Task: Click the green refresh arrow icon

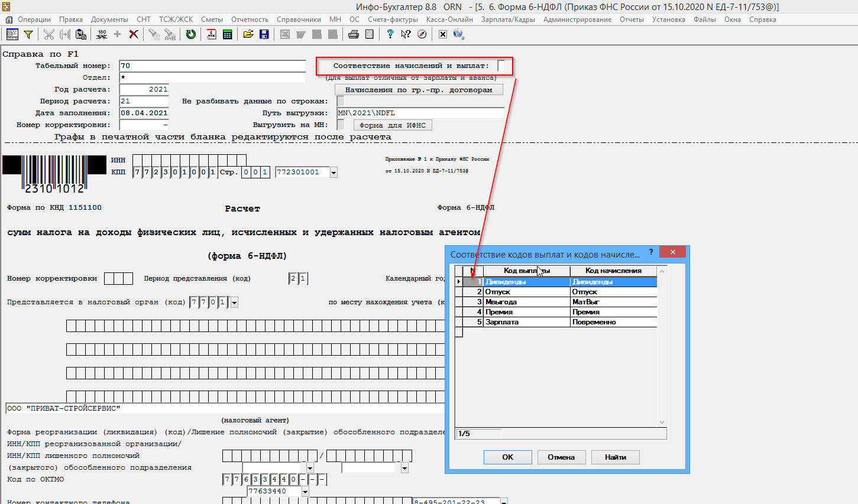Action: tap(190, 34)
